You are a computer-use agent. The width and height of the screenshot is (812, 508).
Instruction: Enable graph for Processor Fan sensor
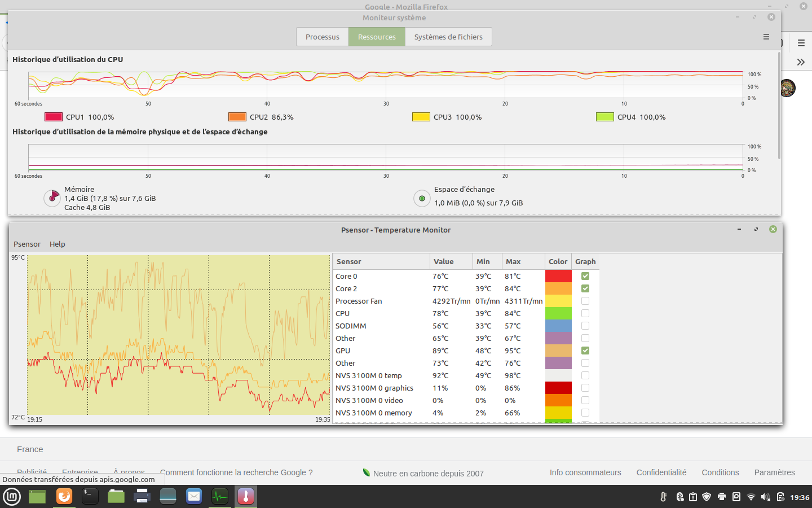[585, 301]
